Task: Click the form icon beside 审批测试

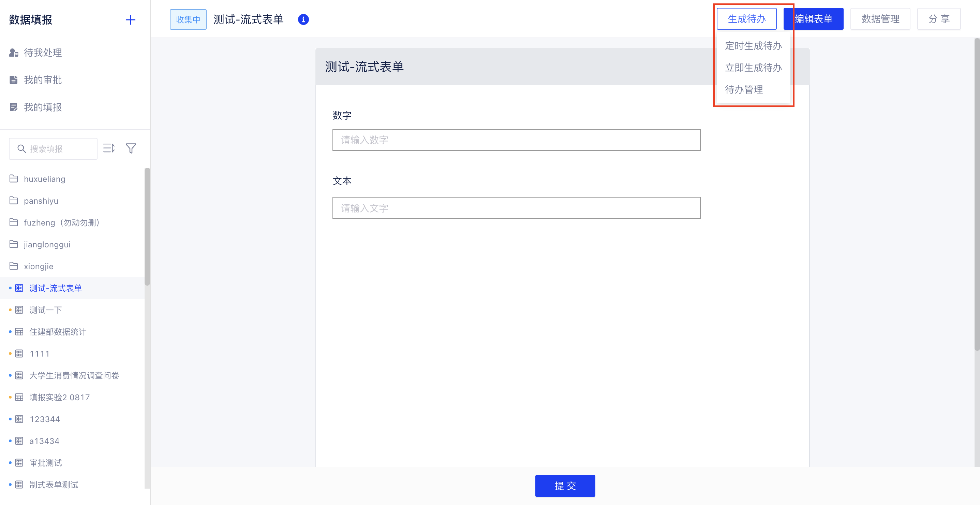Action: pos(19,463)
